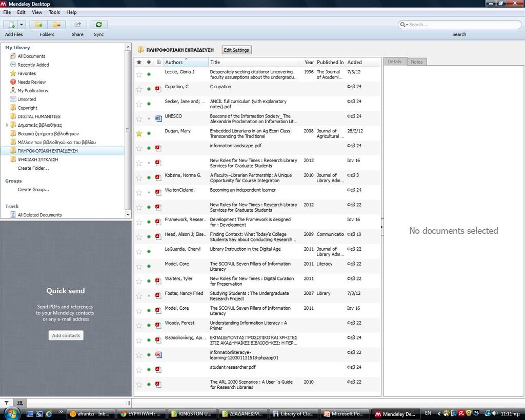Open the Unsorted collection
Image resolution: width=525 pixels, height=420 pixels.
(x=27, y=99)
